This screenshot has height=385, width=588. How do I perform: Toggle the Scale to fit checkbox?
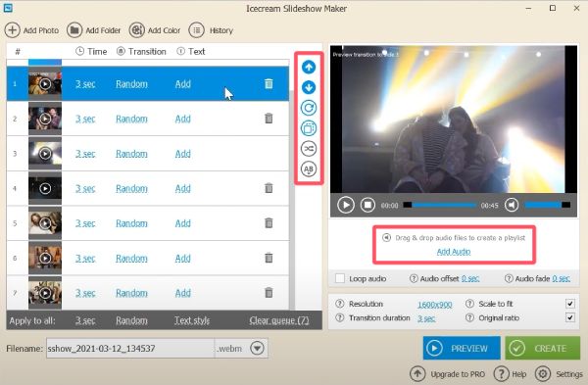pyautogui.click(x=570, y=304)
